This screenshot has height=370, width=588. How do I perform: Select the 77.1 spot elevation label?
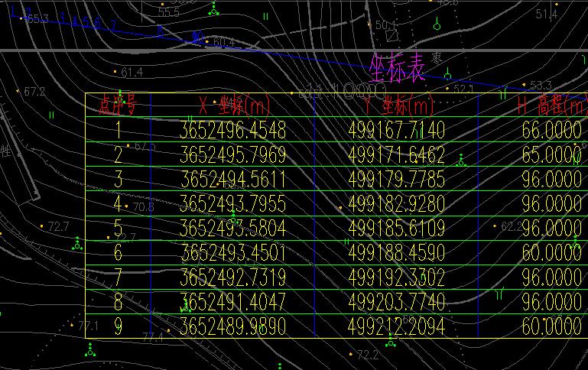tap(88, 326)
